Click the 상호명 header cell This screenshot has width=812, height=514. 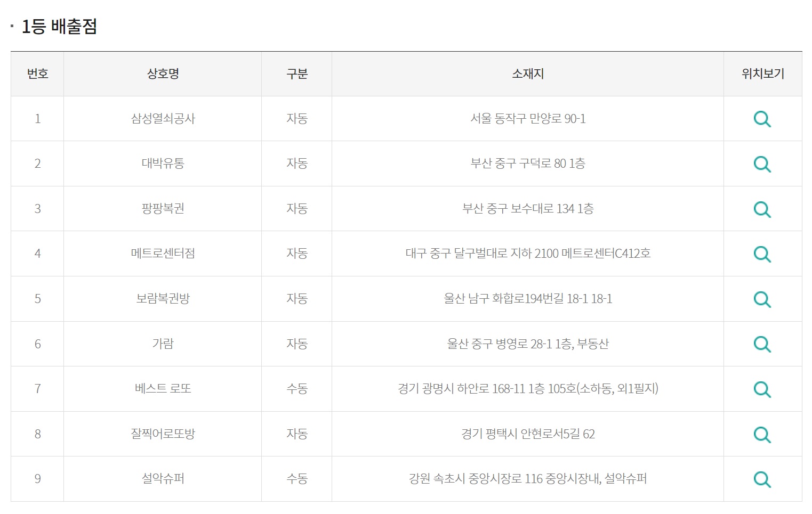162,74
